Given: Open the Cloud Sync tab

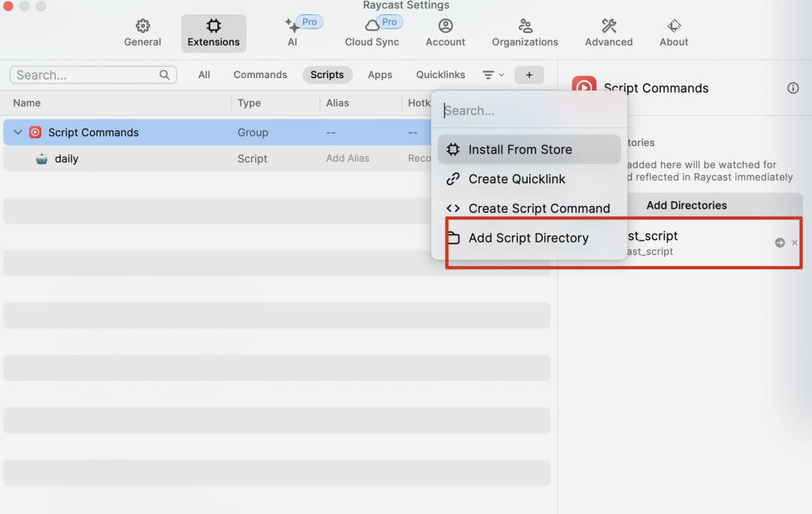Looking at the screenshot, I should point(372,33).
